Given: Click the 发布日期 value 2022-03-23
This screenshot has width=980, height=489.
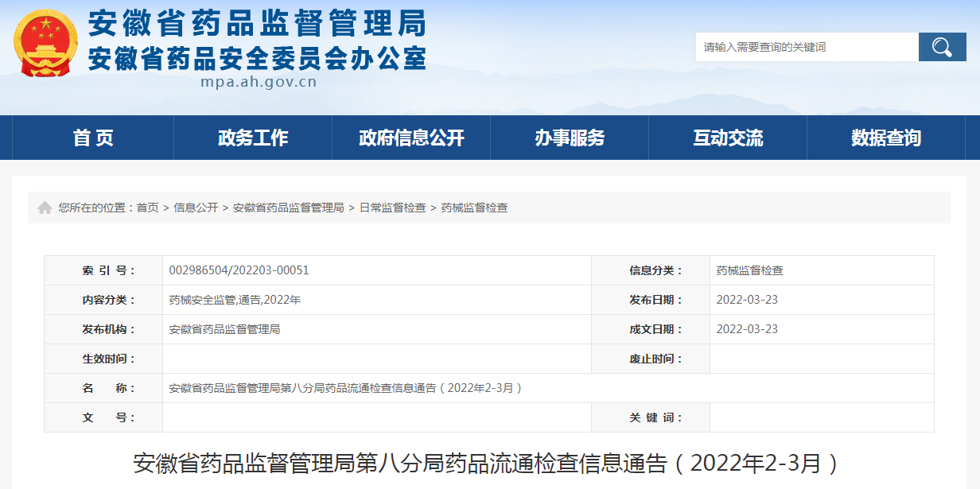Looking at the screenshot, I should tap(747, 300).
